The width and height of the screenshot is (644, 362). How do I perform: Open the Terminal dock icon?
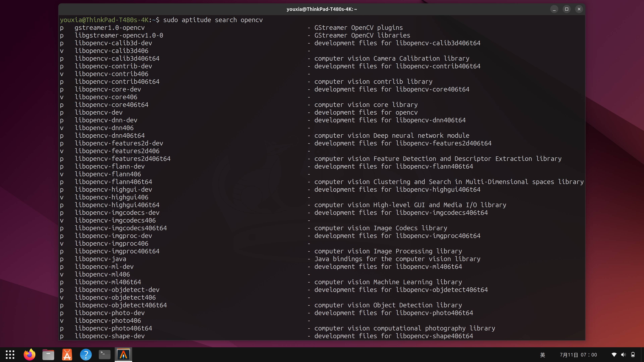click(x=104, y=354)
